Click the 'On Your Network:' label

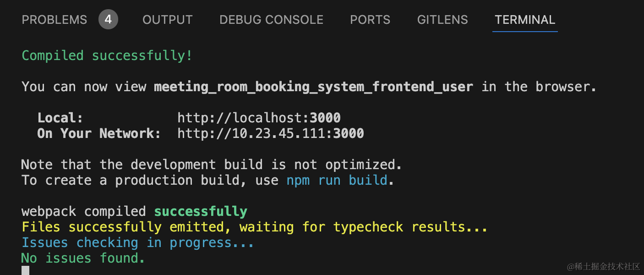tap(99, 133)
